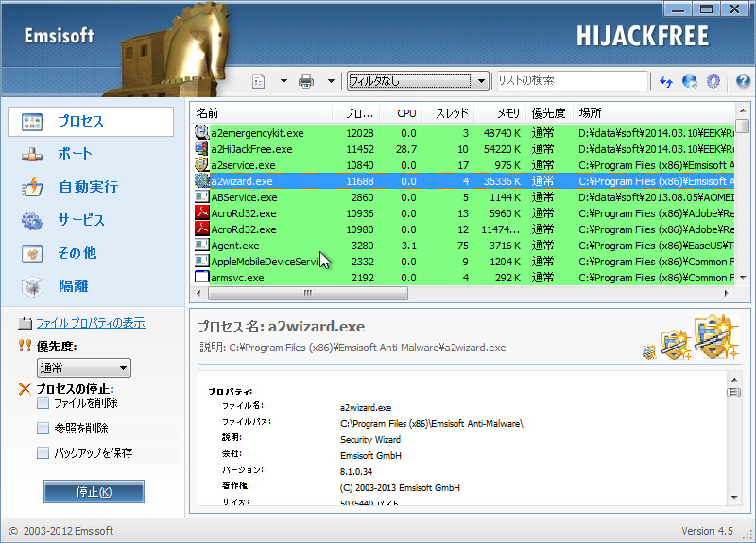The image size is (756, 543).
Task: Click the process list scroll down arrow
Action: (743, 278)
